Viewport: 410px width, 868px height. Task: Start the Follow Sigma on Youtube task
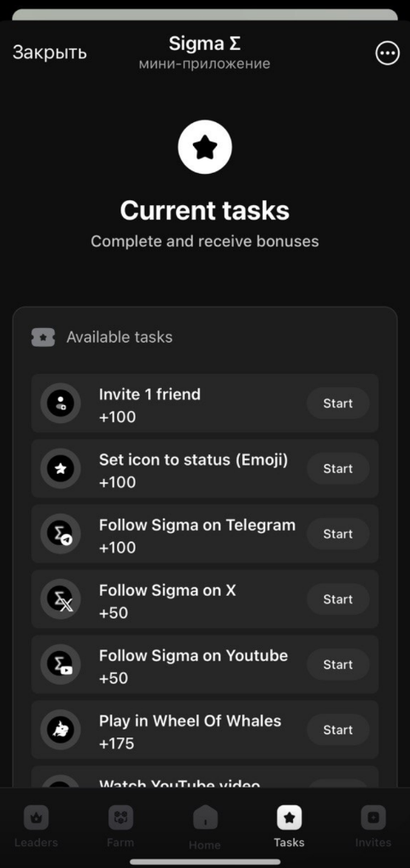[338, 665]
